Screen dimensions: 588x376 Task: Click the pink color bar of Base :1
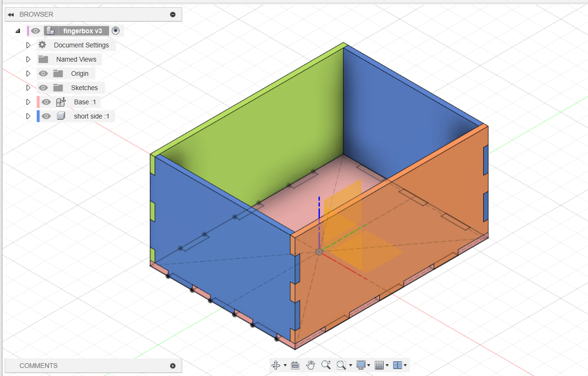38,102
